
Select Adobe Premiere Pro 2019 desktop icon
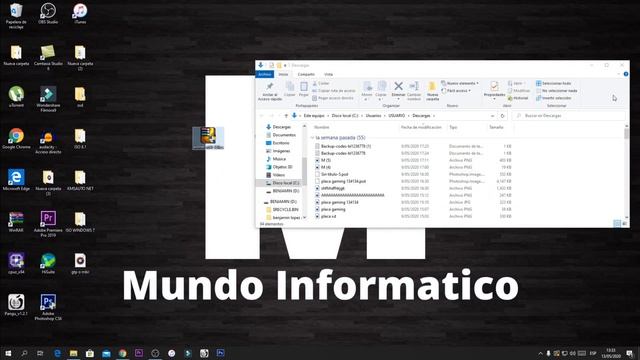click(x=48, y=224)
